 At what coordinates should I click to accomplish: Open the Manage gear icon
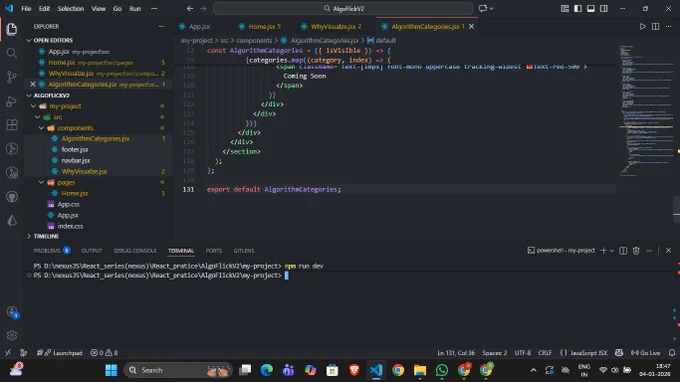point(12,335)
